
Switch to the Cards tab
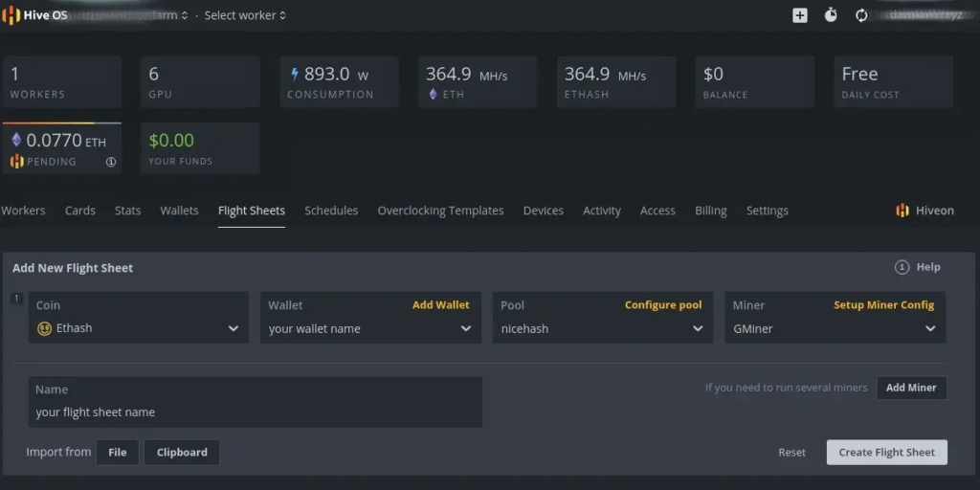pyautogui.click(x=80, y=211)
